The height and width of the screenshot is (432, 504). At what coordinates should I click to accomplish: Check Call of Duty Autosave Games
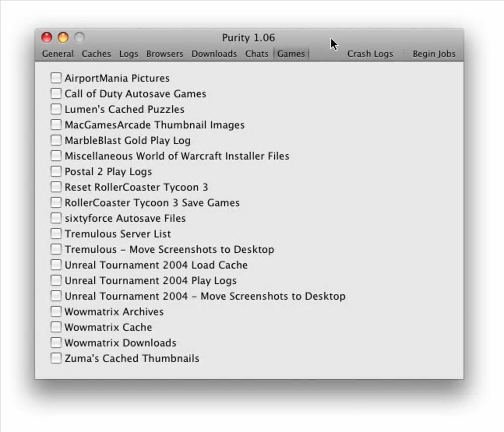coord(56,93)
